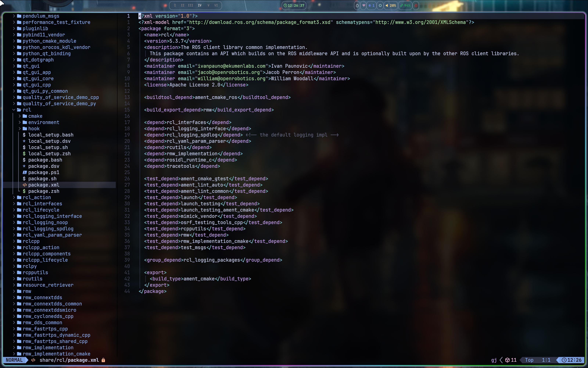Click the download.ros.org schema URL

click(260, 22)
